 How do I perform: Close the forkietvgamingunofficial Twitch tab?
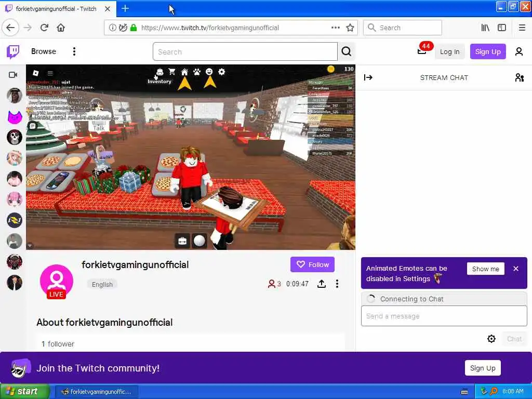(x=107, y=9)
